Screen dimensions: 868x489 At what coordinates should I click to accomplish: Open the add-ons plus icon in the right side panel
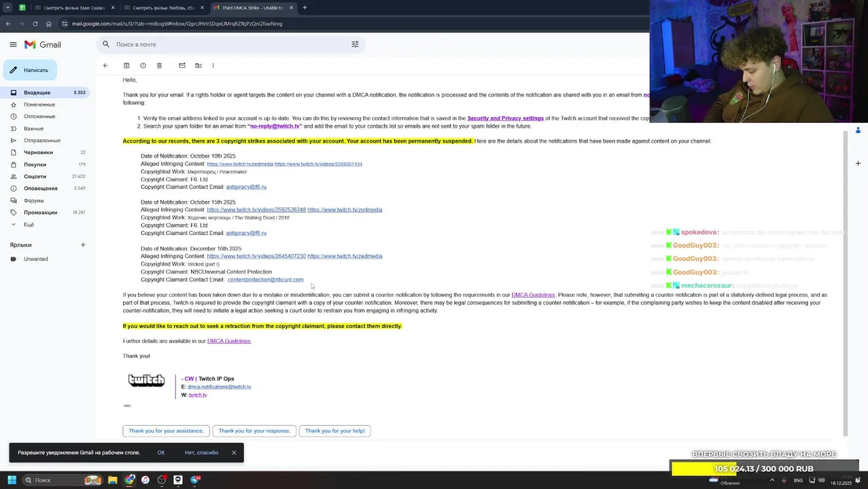(858, 163)
